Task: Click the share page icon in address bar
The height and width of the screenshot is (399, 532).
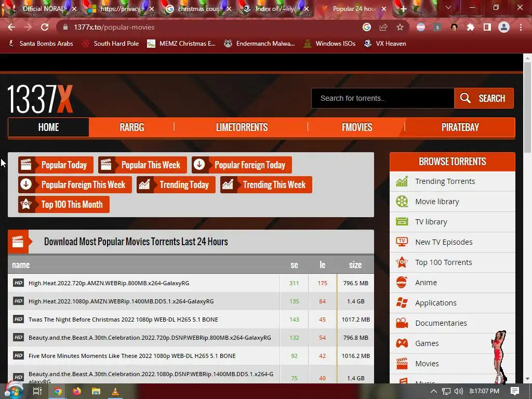Action: coord(383,27)
